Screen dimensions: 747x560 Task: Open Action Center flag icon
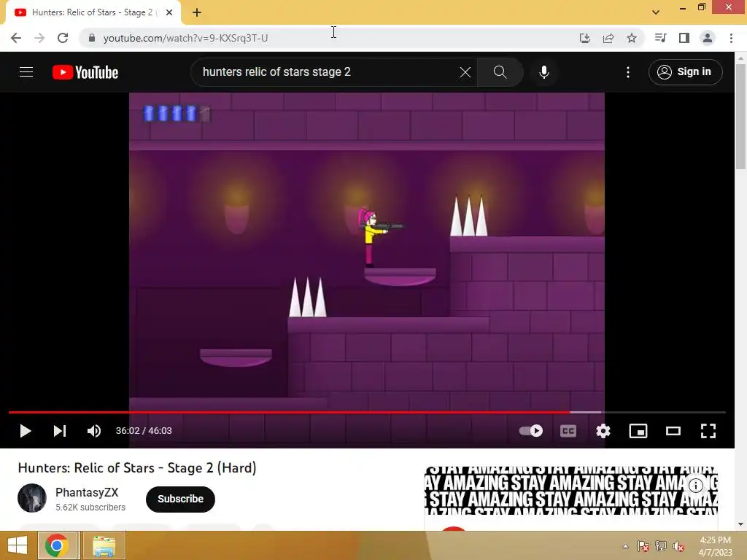click(x=643, y=547)
